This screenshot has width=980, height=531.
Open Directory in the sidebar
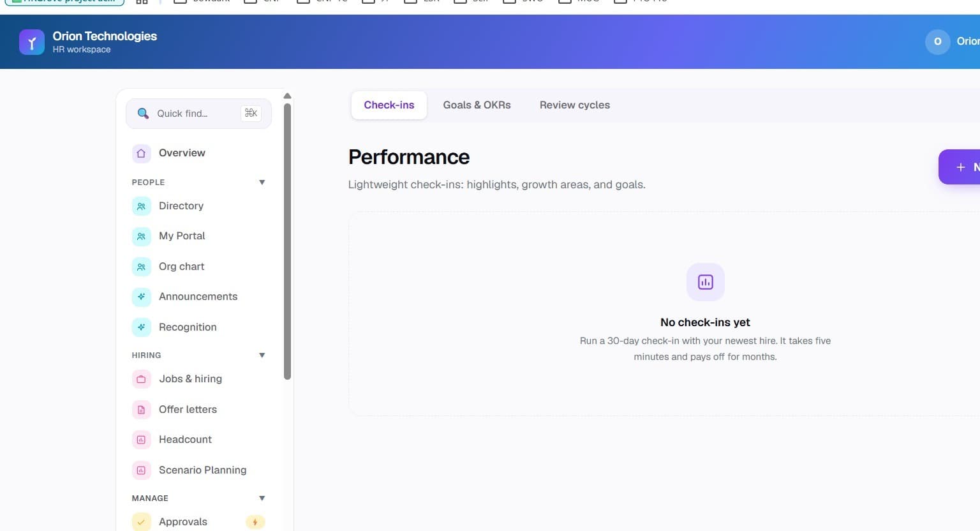(x=199, y=206)
